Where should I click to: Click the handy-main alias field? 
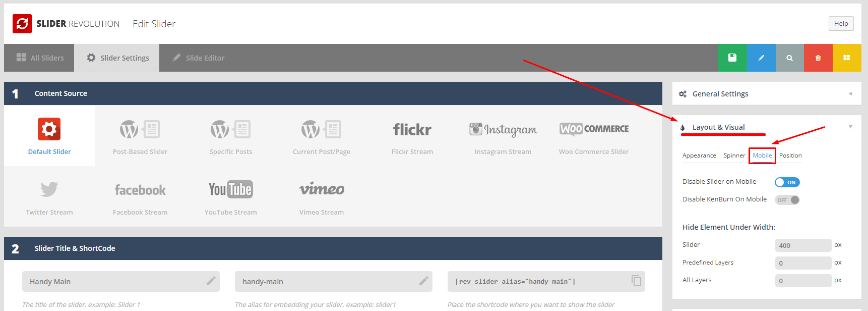334,281
